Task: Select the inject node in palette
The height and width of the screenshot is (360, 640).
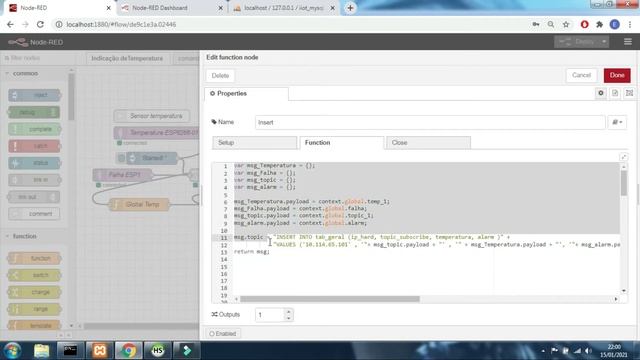Action: 35,95
